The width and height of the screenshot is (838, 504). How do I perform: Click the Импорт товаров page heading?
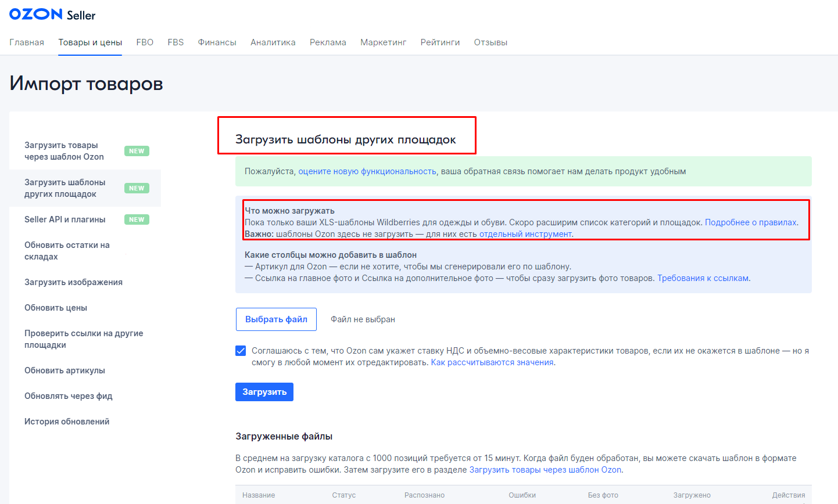[x=86, y=84]
